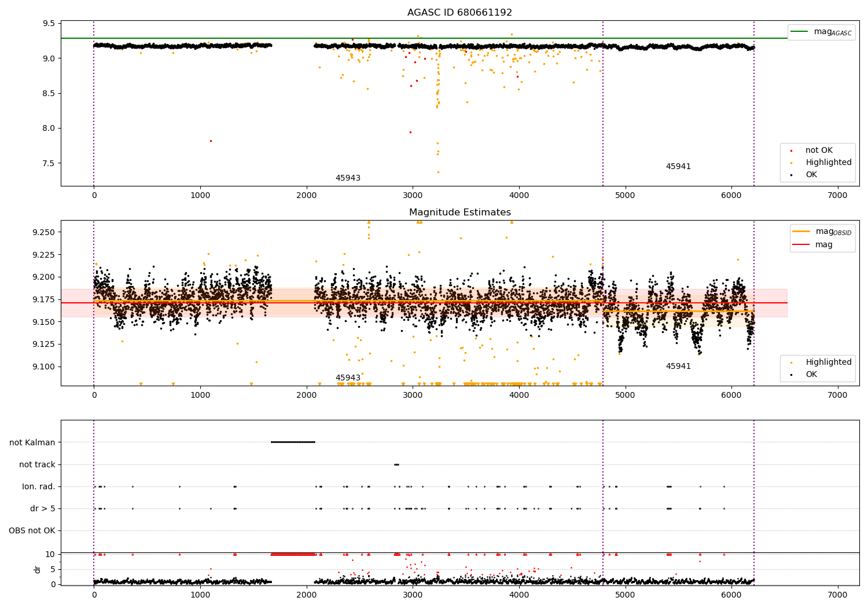This screenshot has height=608, width=868.
Task: Click the green line sample in mag AGASC legend
Action: [800, 32]
